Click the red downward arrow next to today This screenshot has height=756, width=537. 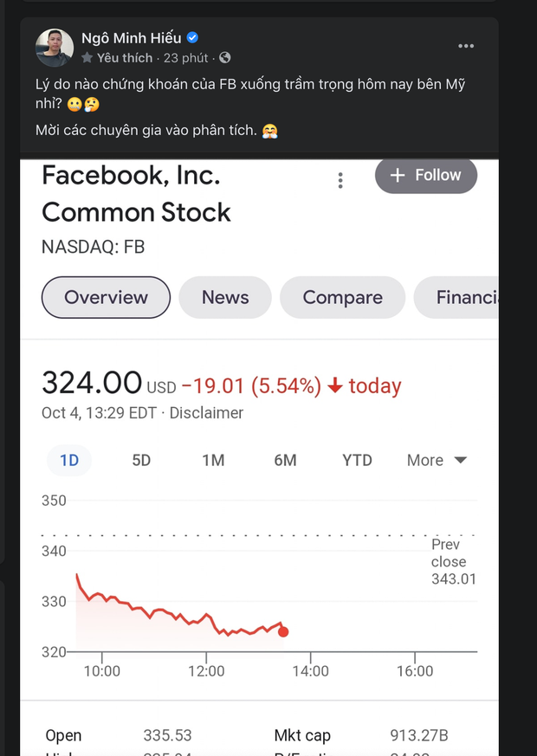pyautogui.click(x=336, y=385)
